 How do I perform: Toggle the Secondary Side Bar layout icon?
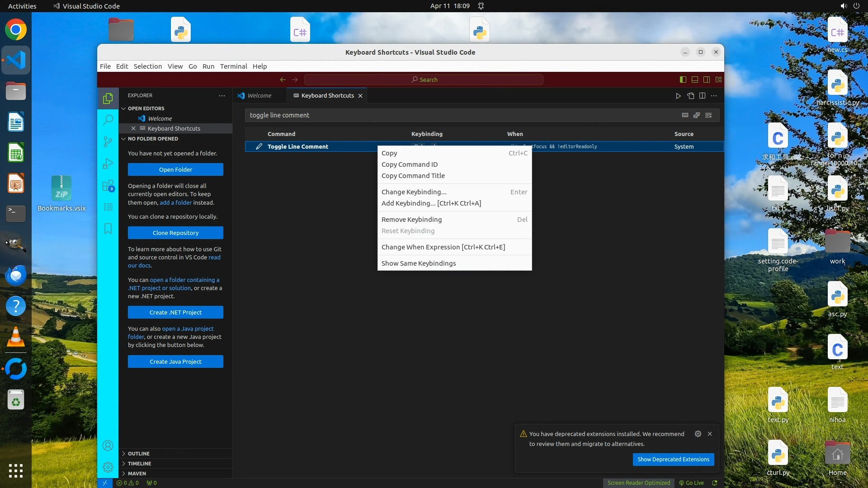[x=707, y=80]
